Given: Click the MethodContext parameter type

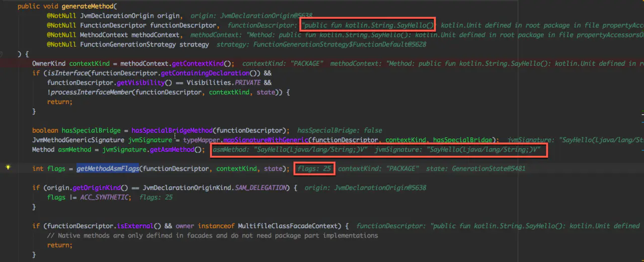Looking at the screenshot, I should coord(104,35).
